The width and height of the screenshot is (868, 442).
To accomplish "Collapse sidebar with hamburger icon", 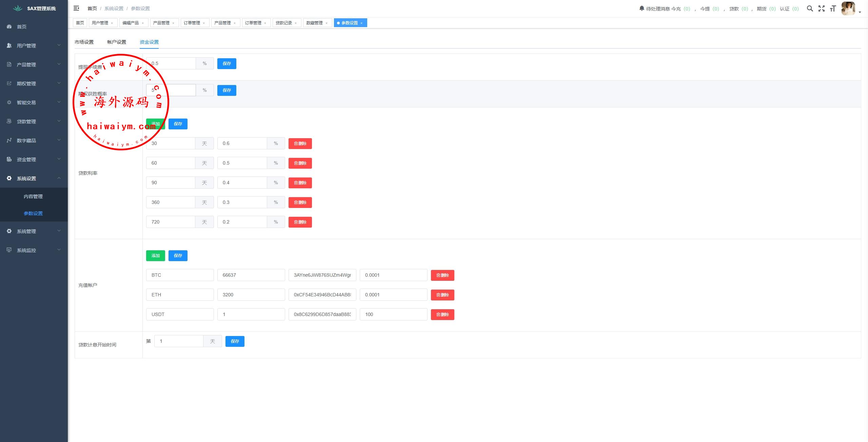I will coord(76,8).
